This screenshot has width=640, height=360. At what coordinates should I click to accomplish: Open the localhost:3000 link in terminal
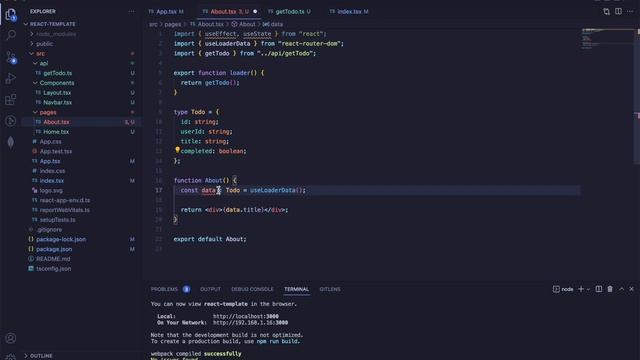tap(246, 316)
